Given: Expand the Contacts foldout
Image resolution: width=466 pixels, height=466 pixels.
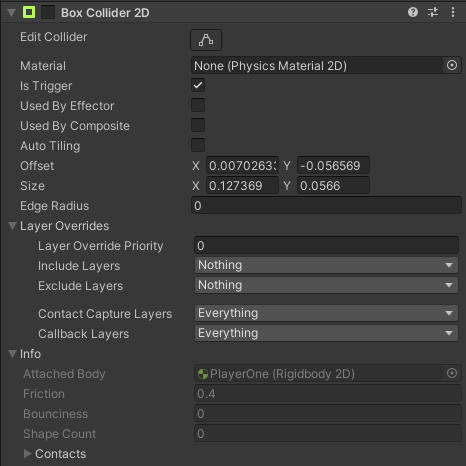Looking at the screenshot, I should (x=28, y=453).
